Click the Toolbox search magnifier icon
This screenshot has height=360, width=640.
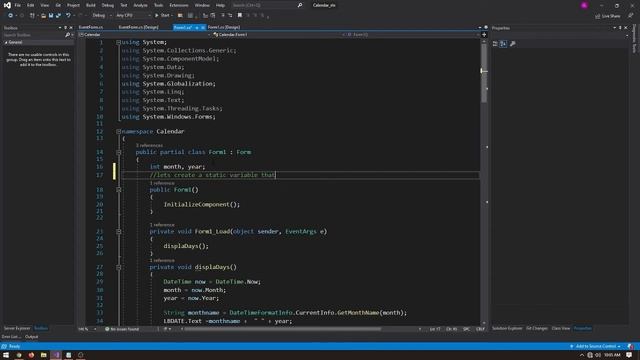click(67, 35)
